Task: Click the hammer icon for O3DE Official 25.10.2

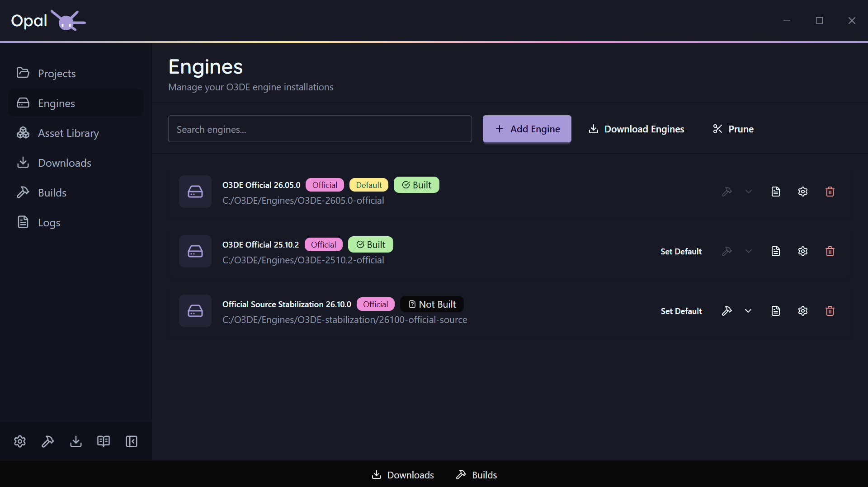Action: point(727,251)
